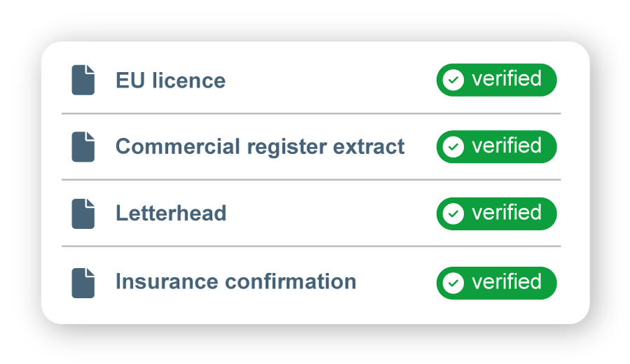
Task: Click the divider line below Letterhead
Action: point(311,246)
